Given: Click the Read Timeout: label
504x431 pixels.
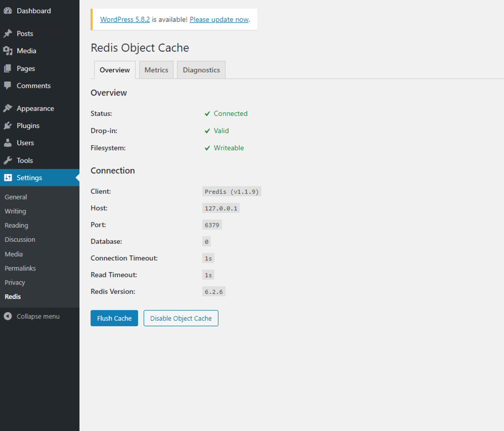Looking at the screenshot, I should pos(114,275).
